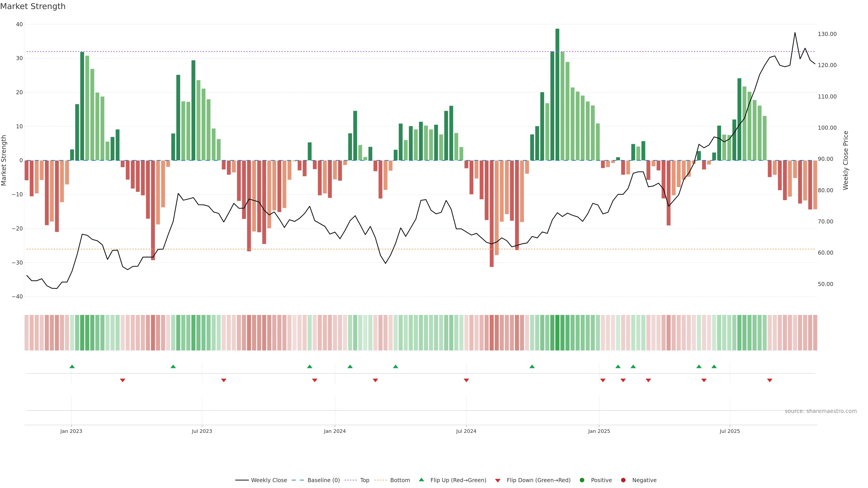The height and width of the screenshot is (488, 868).
Task: Toggle the Weekly Close legend entry
Action: point(269,480)
